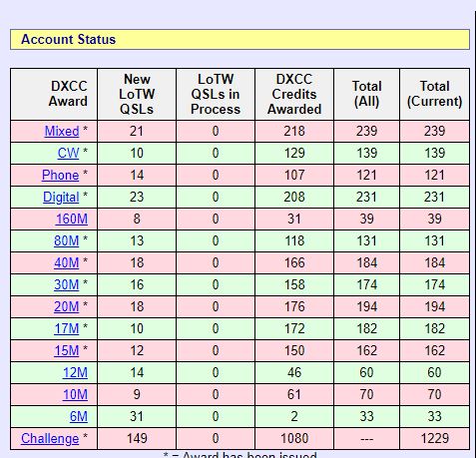Open the 10M band award link
This screenshot has height=458, width=476.
pos(75,394)
